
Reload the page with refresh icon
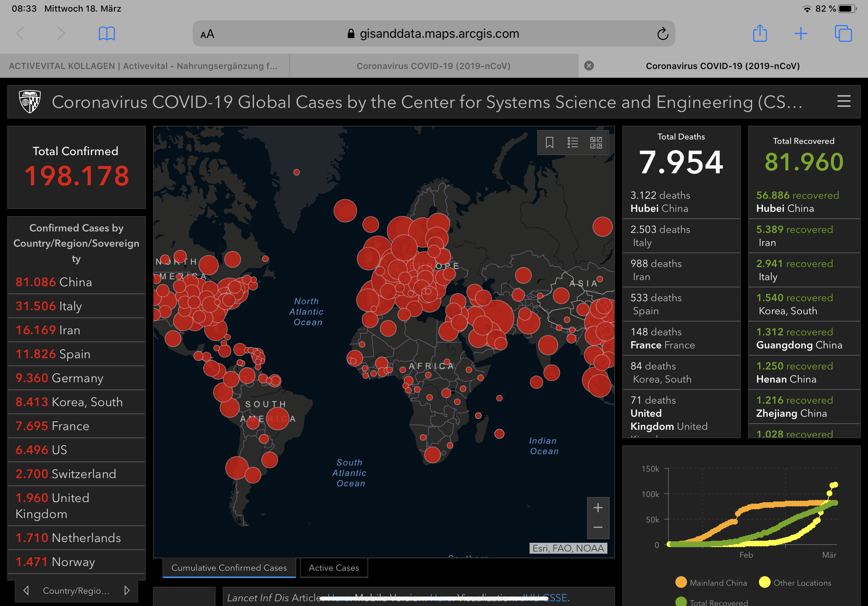(x=662, y=34)
